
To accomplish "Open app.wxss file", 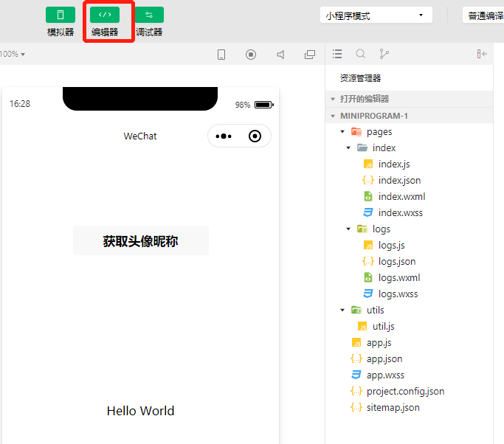I will click(385, 375).
